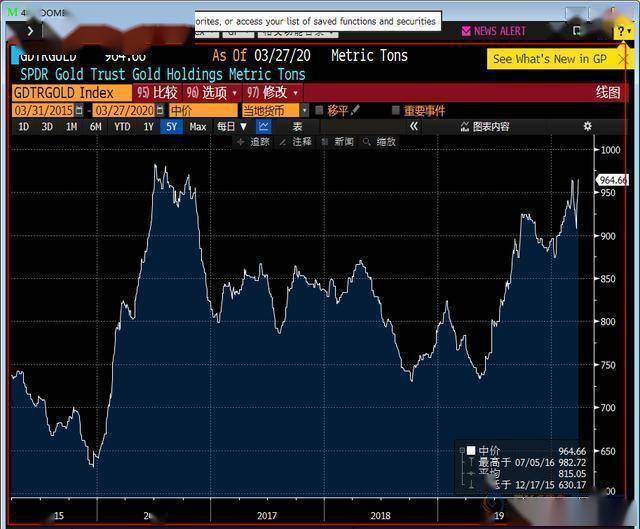Screen dimensions: 640x529
Task: Click the line chart view icon
Action: pos(264,127)
